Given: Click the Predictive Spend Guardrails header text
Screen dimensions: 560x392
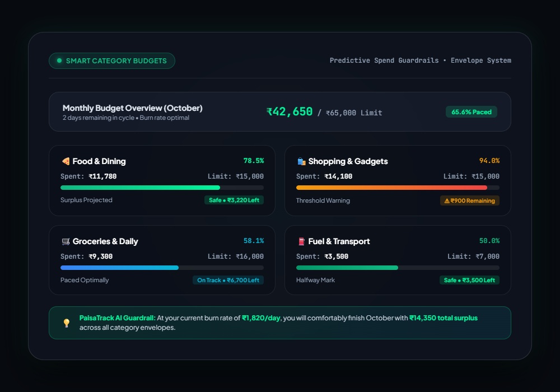Looking at the screenshot, I should coord(384,60).
